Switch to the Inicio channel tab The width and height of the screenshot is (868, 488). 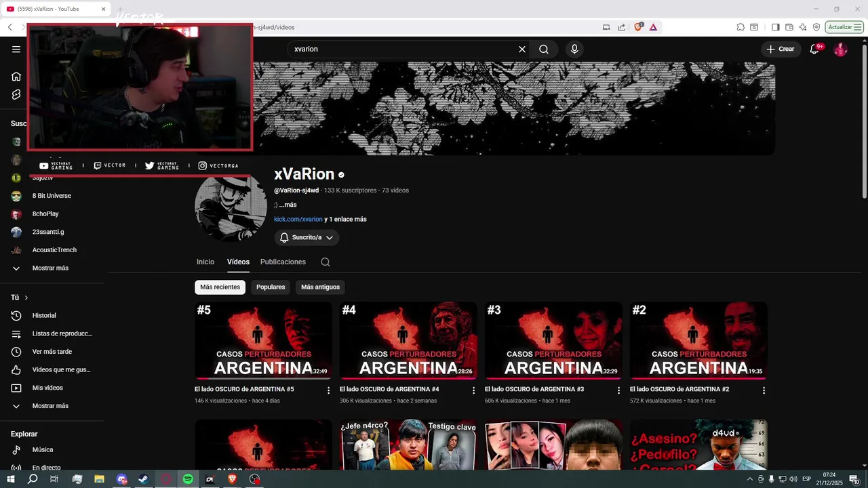[205, 262]
